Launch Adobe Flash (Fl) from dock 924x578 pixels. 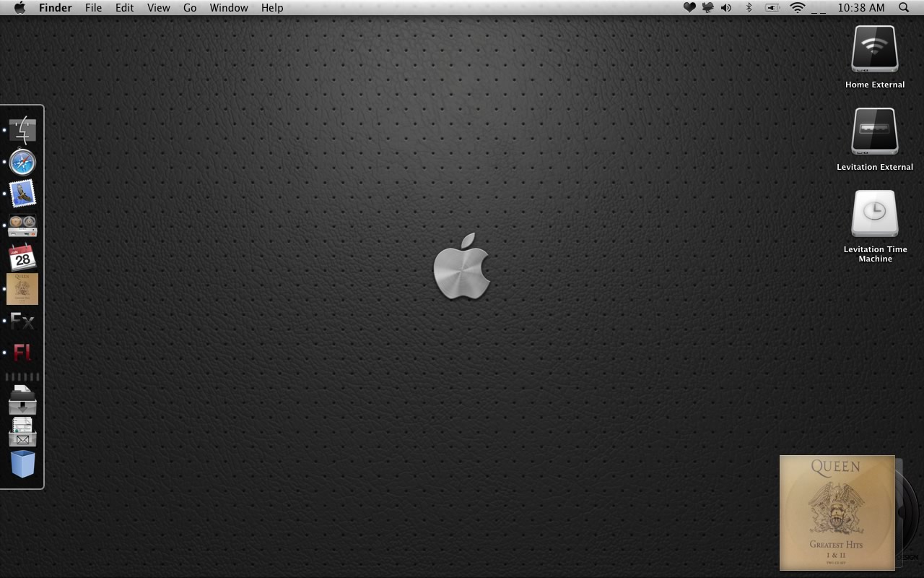point(22,353)
